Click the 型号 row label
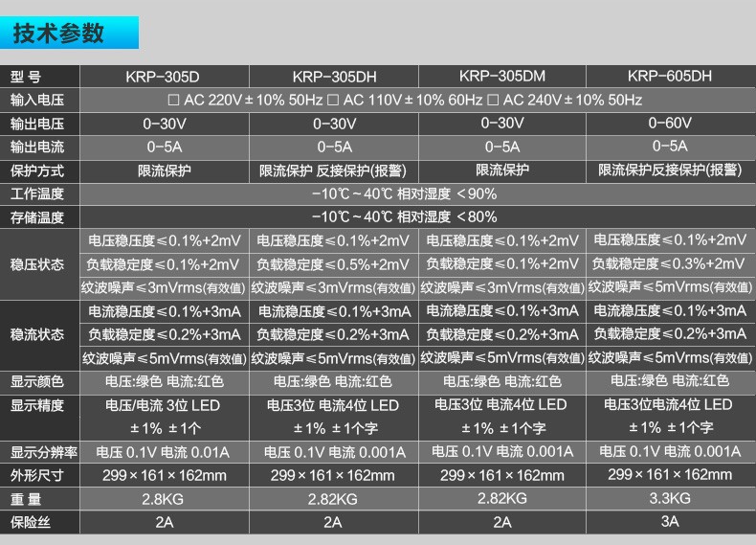 tap(26, 77)
